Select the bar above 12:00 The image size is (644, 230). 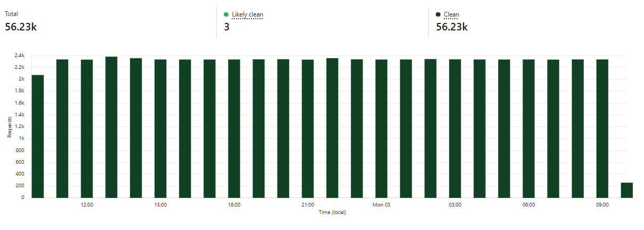(87, 128)
